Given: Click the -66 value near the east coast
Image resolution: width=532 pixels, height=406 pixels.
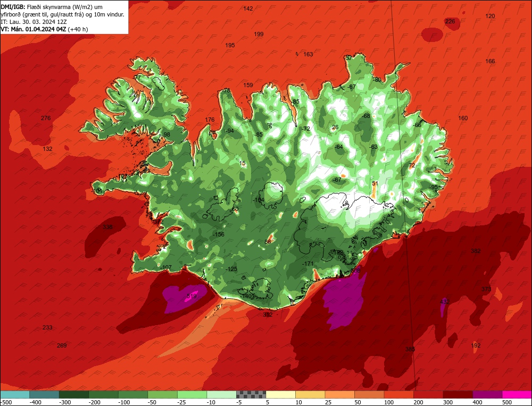Looking at the screenshot, I should tap(417, 125).
